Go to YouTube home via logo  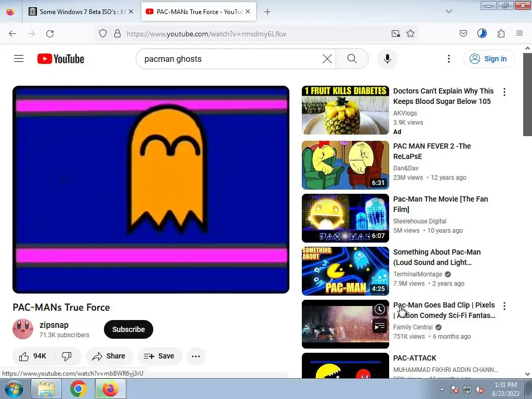point(61,59)
